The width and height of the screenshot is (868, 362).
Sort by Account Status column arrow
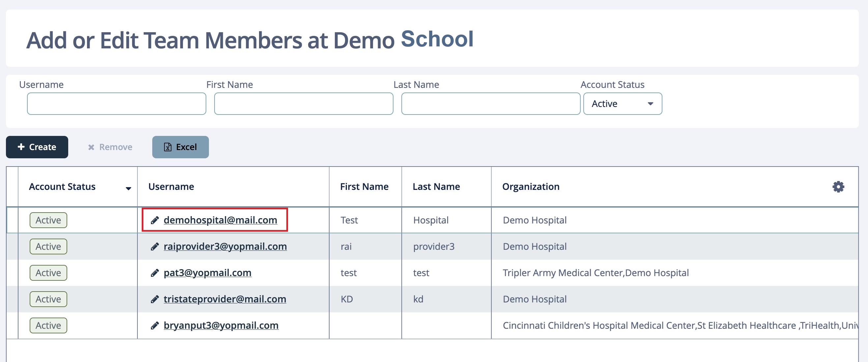(x=129, y=188)
